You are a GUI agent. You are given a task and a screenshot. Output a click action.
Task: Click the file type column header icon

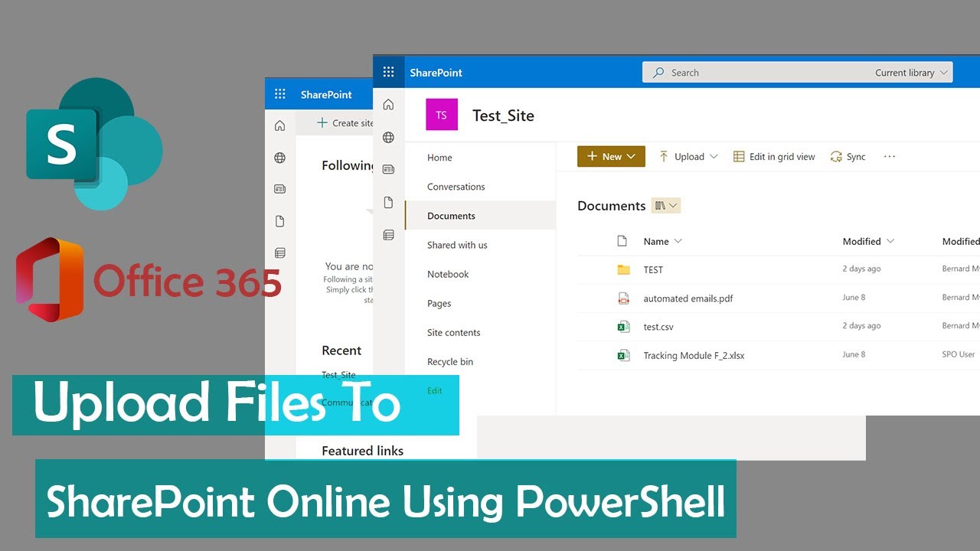click(x=622, y=241)
